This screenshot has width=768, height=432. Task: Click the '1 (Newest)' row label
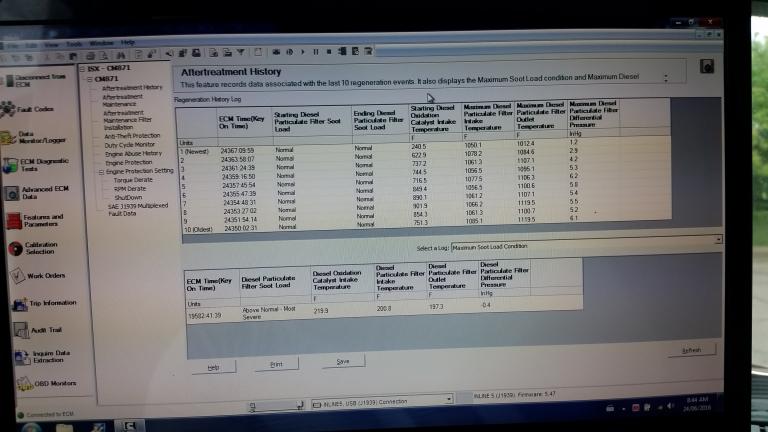194,151
